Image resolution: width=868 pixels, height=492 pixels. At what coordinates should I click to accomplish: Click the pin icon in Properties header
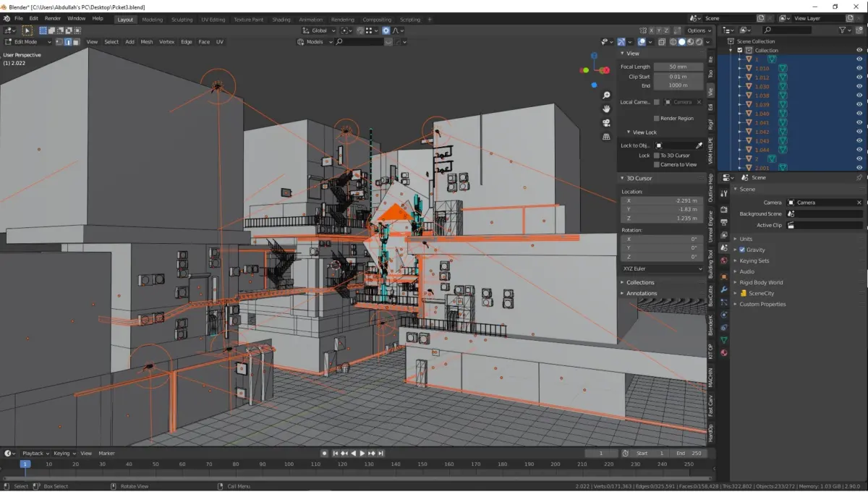pos(859,177)
